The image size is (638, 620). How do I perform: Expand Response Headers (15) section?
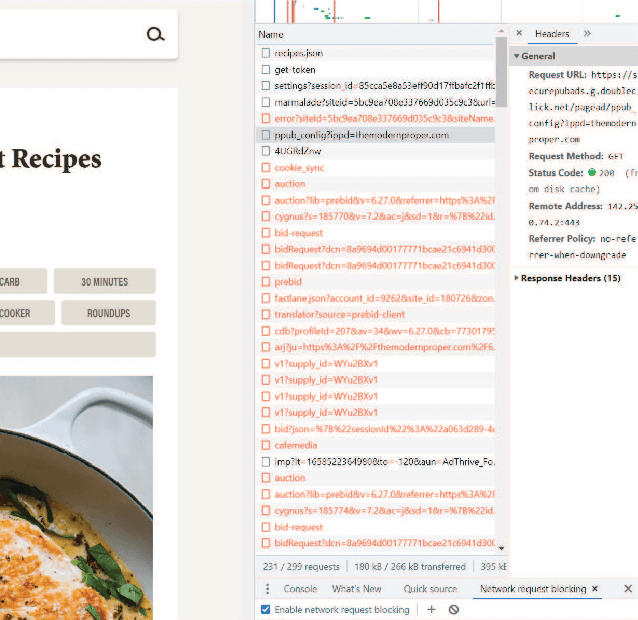517,278
